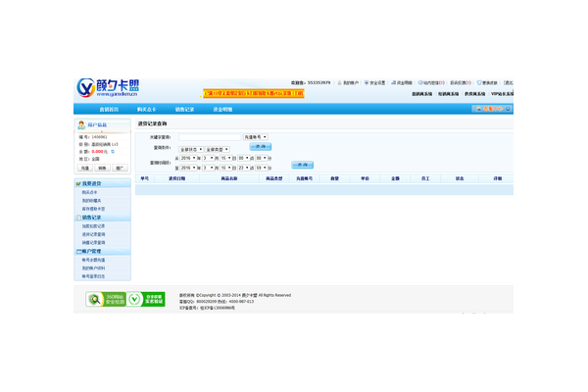Image resolution: width=588 pixels, height=392 pixels.
Task: Open 退货记录查询 in the sidebar
Action: click(93, 234)
